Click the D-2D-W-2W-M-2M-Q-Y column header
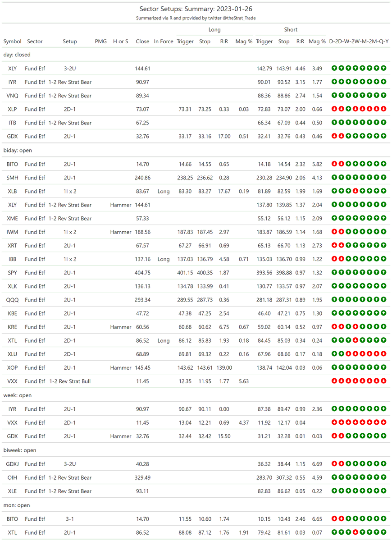 point(359,41)
